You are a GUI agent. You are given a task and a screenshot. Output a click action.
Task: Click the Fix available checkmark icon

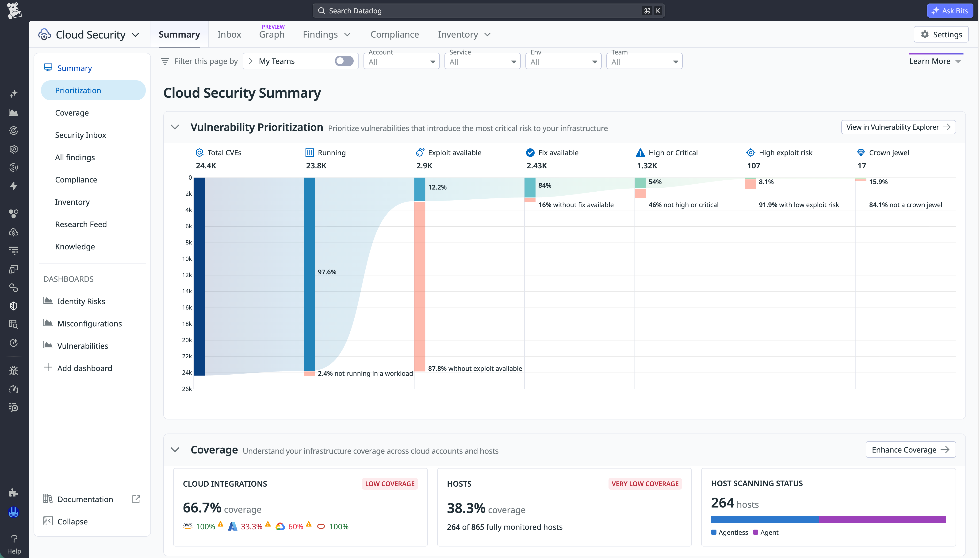pyautogui.click(x=530, y=152)
